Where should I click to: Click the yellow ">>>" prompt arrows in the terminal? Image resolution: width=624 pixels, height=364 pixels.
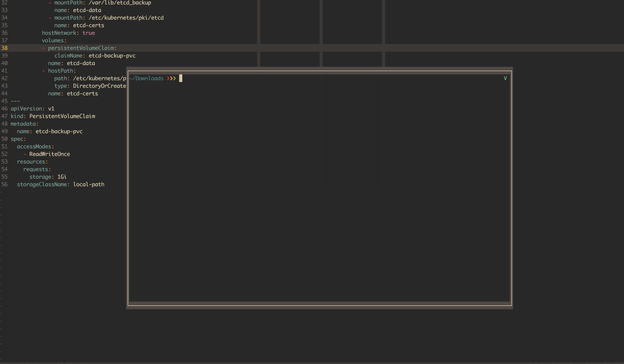tap(171, 78)
